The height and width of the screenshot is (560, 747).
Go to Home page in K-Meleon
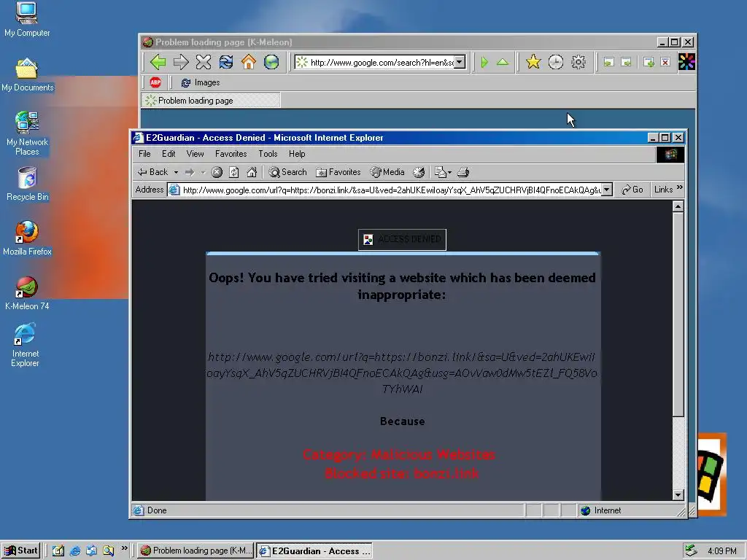249,62
